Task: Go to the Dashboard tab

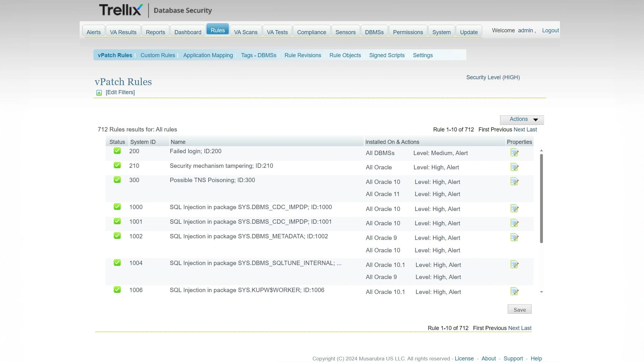Action: pyautogui.click(x=188, y=32)
